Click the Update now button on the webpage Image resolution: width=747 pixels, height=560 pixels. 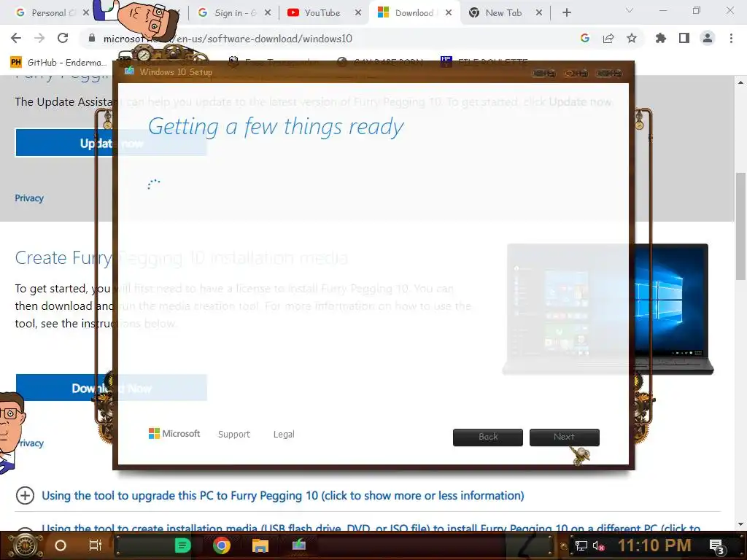coord(111,143)
